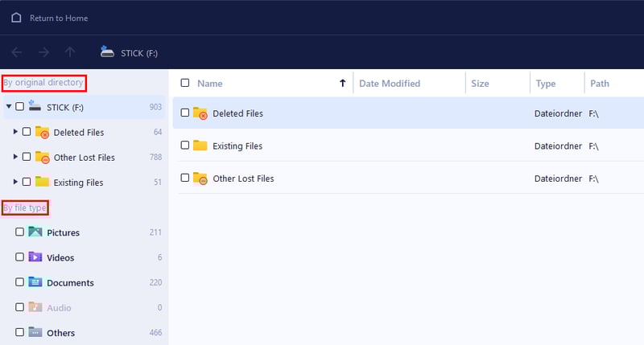Open the Documents file type category
This screenshot has height=345, width=644.
tap(70, 282)
